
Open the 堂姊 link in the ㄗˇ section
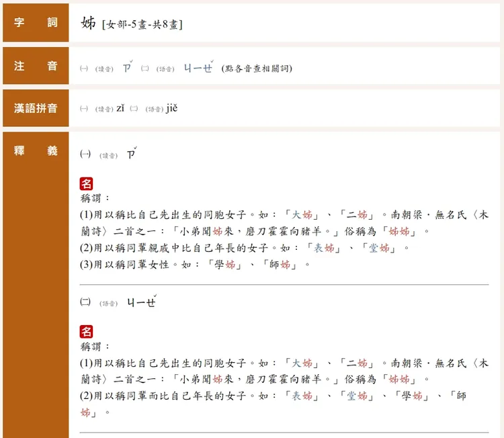point(378,248)
